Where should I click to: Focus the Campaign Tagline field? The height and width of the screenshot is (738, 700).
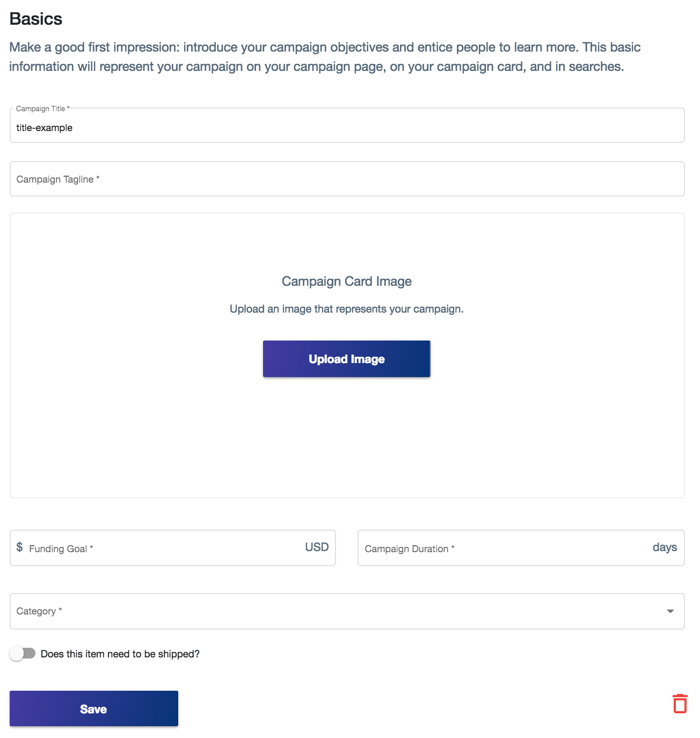(x=347, y=179)
